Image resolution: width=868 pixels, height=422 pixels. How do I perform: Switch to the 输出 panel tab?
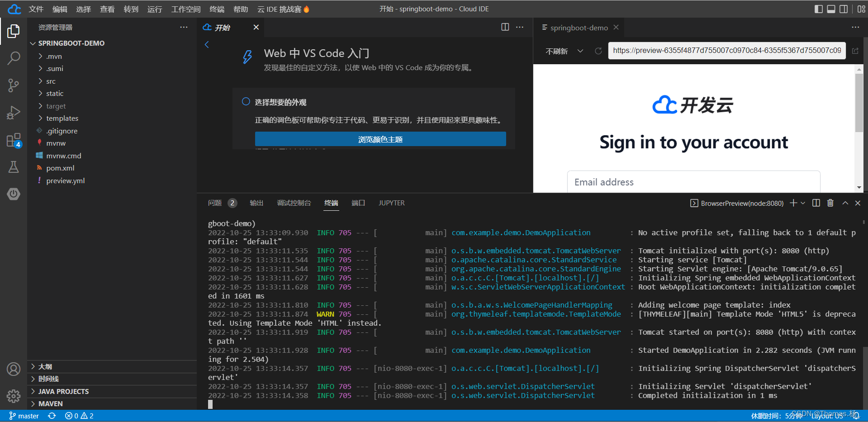pyautogui.click(x=256, y=203)
